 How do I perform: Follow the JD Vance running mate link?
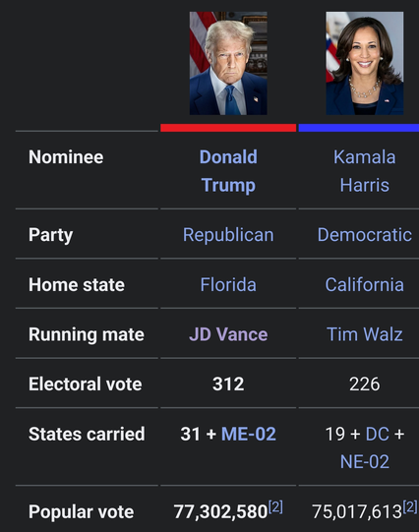pos(228,334)
